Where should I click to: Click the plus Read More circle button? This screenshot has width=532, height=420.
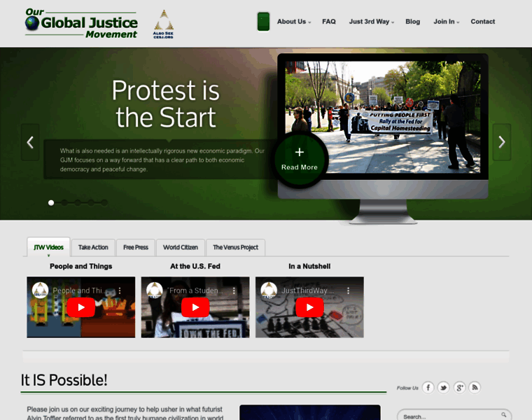coord(300,160)
